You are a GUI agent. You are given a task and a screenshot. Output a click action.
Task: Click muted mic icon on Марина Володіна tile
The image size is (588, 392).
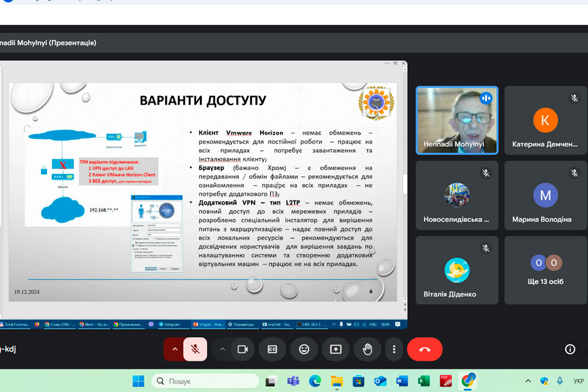574,173
